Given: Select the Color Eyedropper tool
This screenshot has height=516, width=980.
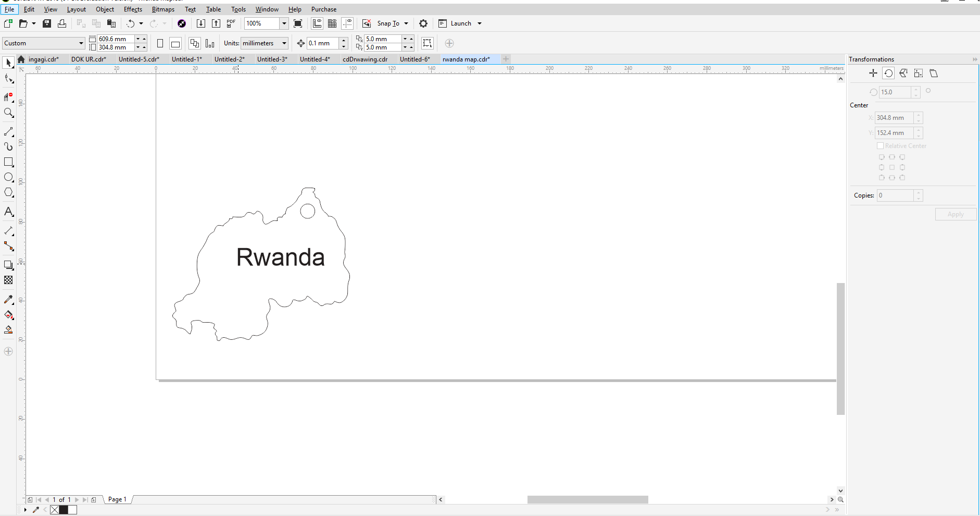Looking at the screenshot, I should [x=8, y=300].
